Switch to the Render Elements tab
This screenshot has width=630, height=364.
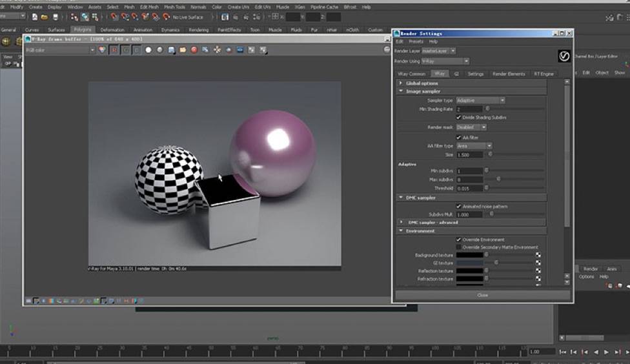pyautogui.click(x=509, y=74)
